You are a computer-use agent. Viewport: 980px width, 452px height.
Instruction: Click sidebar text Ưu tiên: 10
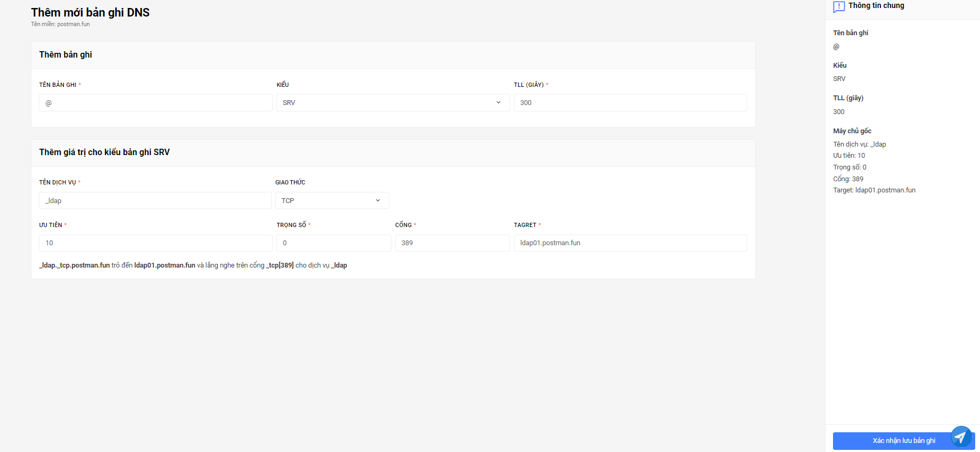click(849, 156)
